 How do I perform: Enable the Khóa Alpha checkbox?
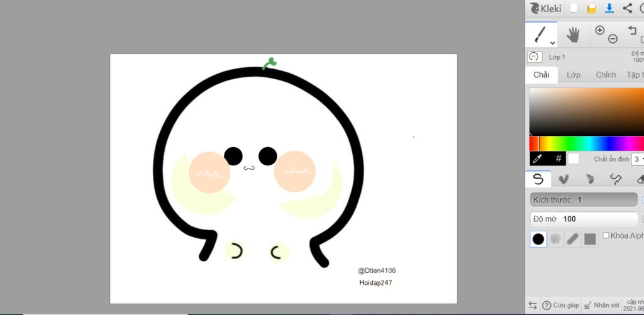click(x=606, y=235)
